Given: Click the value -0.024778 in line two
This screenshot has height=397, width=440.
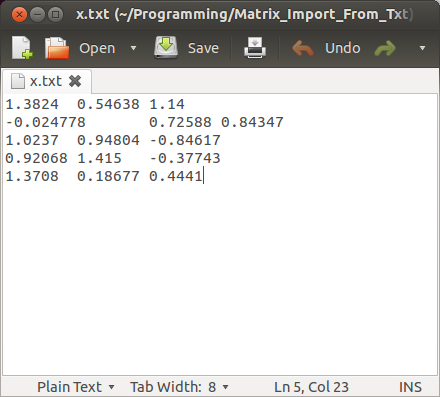Looking at the screenshot, I should click(x=46, y=122).
